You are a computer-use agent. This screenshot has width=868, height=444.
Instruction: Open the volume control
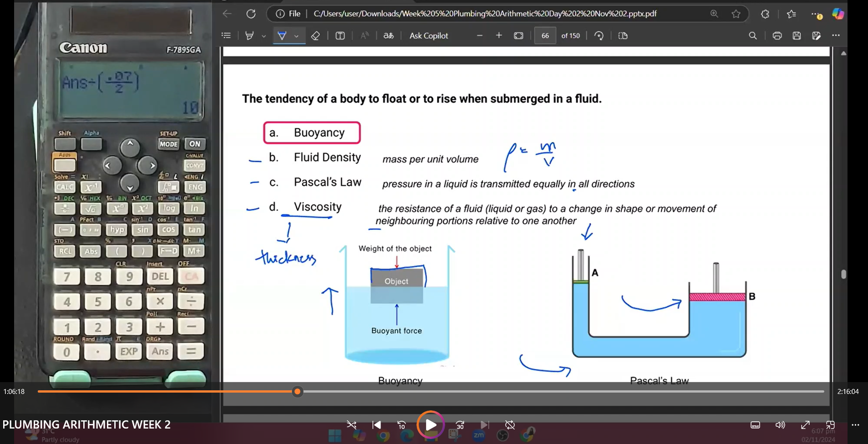tap(780, 425)
